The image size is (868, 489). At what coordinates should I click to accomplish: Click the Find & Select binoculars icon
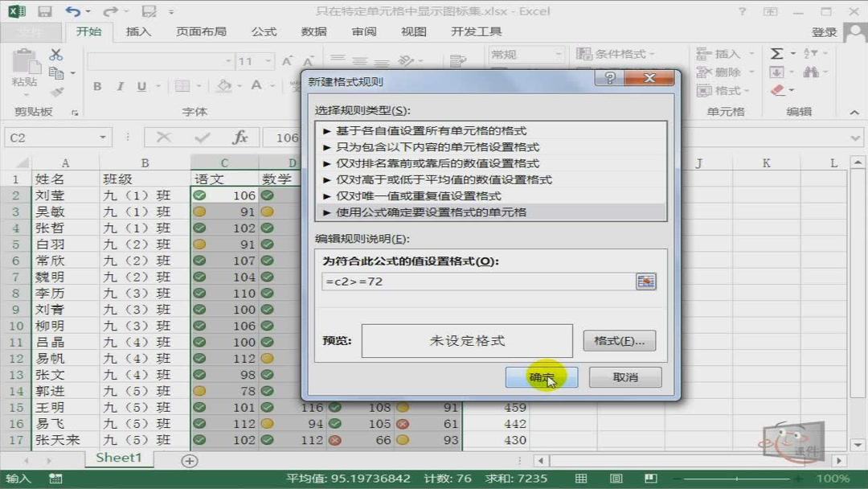(x=812, y=71)
